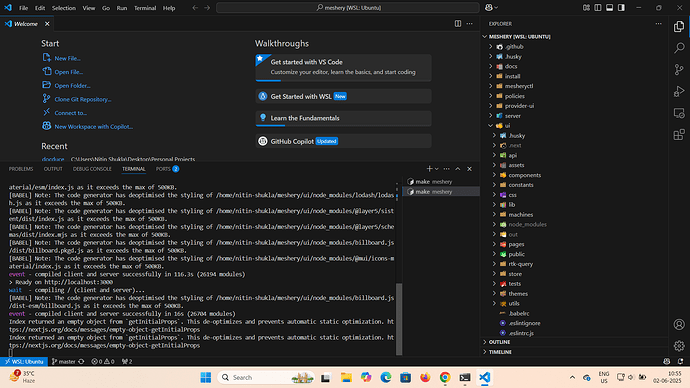Click the terminal vertical scrollbar thumb
The image size is (690, 388).
point(399,319)
